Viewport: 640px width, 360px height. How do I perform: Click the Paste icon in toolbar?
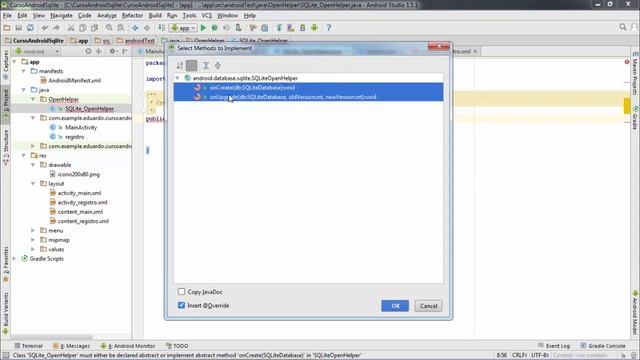[94, 28]
